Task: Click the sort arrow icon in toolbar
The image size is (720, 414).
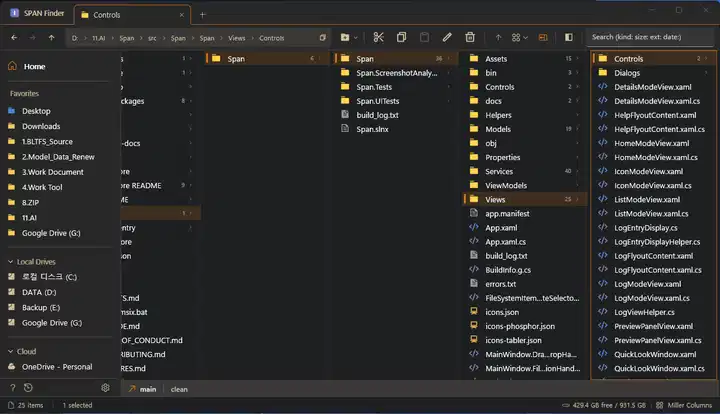Action: 498,37
